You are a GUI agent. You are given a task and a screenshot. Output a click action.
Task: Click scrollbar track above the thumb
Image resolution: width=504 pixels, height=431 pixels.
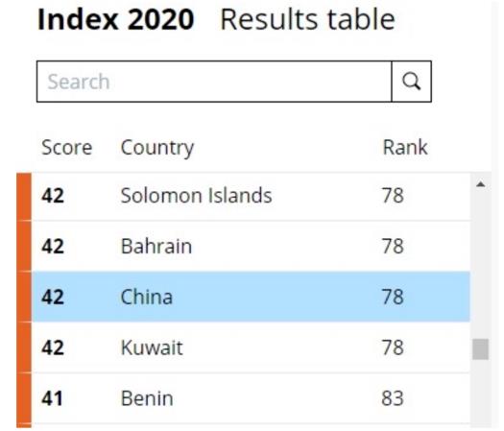click(x=481, y=266)
